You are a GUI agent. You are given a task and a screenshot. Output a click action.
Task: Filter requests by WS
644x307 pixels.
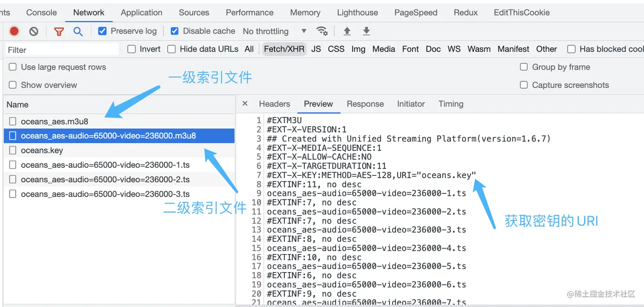click(454, 49)
